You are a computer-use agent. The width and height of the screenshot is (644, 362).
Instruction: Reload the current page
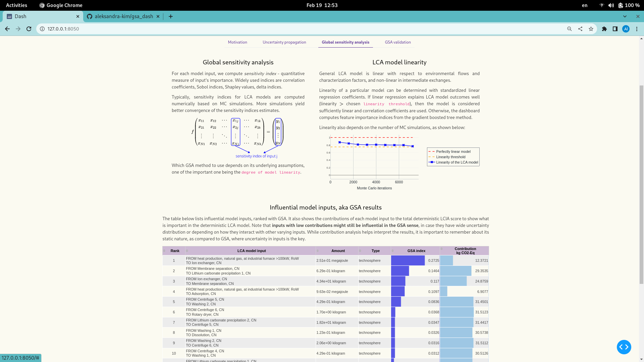click(29, 29)
